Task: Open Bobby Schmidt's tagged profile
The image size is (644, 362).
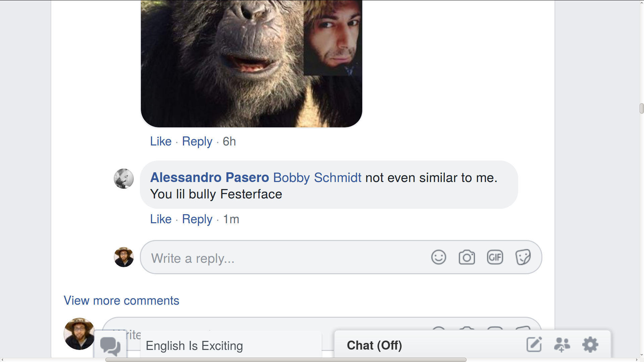Action: 317,178
